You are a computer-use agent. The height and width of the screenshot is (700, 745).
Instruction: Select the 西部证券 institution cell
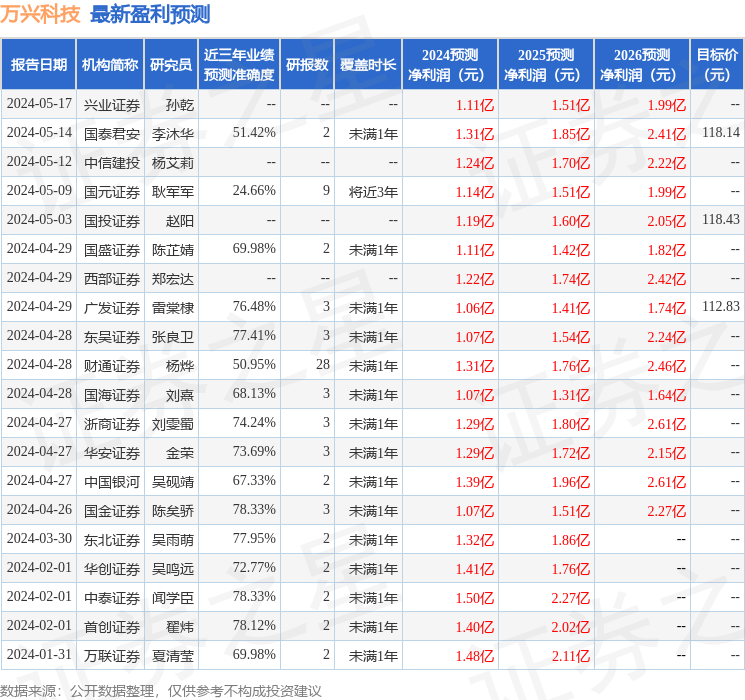click(112, 279)
